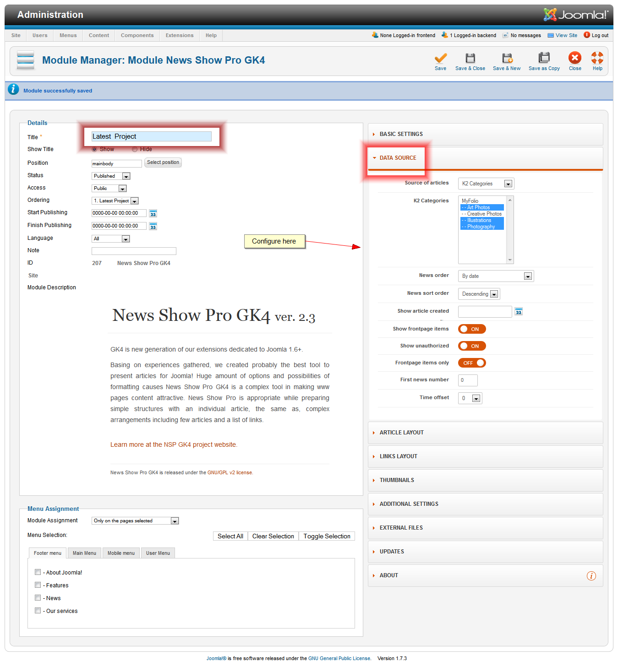Click the Note input field

[134, 251]
